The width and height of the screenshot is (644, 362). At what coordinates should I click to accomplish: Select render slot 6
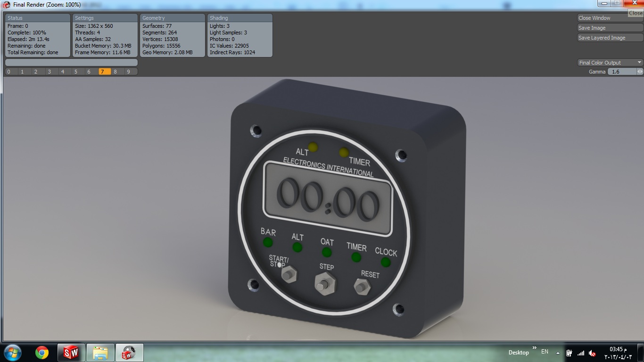(89, 72)
